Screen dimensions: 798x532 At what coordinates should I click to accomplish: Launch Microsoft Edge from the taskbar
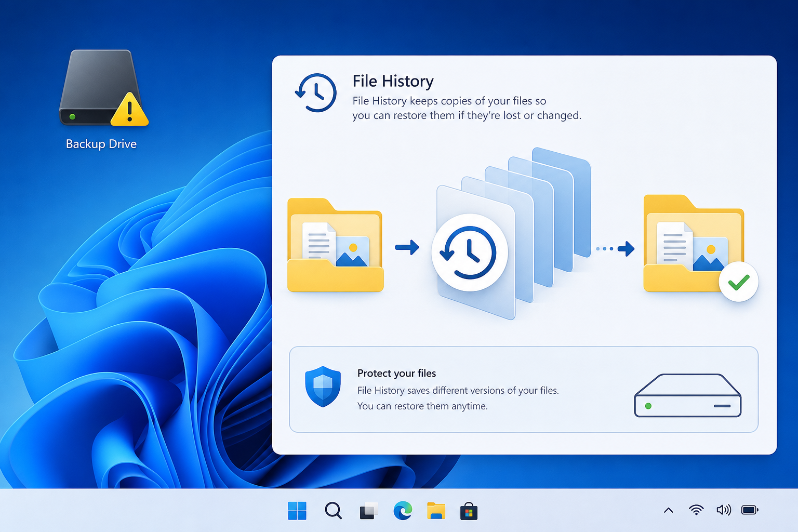tap(403, 511)
